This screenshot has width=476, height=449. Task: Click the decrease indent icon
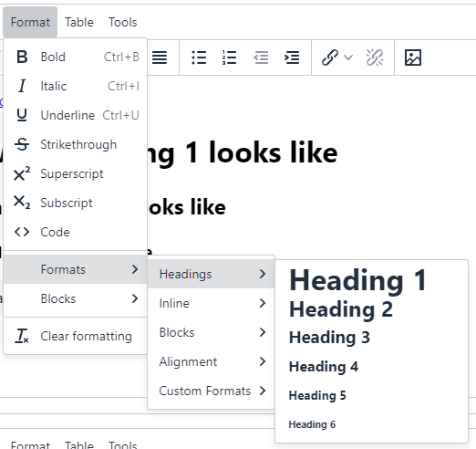261,57
